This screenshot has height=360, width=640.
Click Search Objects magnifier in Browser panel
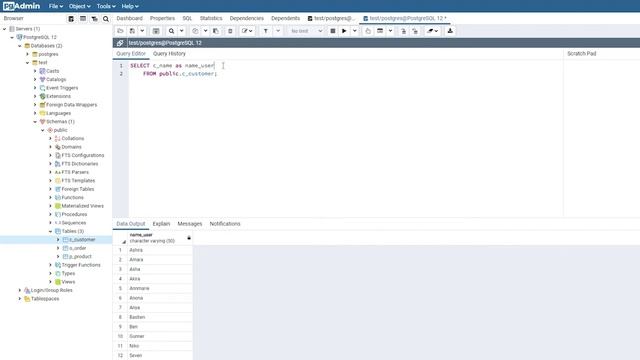pyautogui.click(x=106, y=19)
